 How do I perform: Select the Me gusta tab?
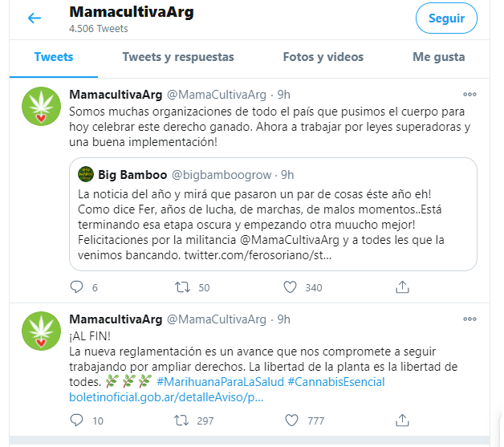tap(438, 57)
